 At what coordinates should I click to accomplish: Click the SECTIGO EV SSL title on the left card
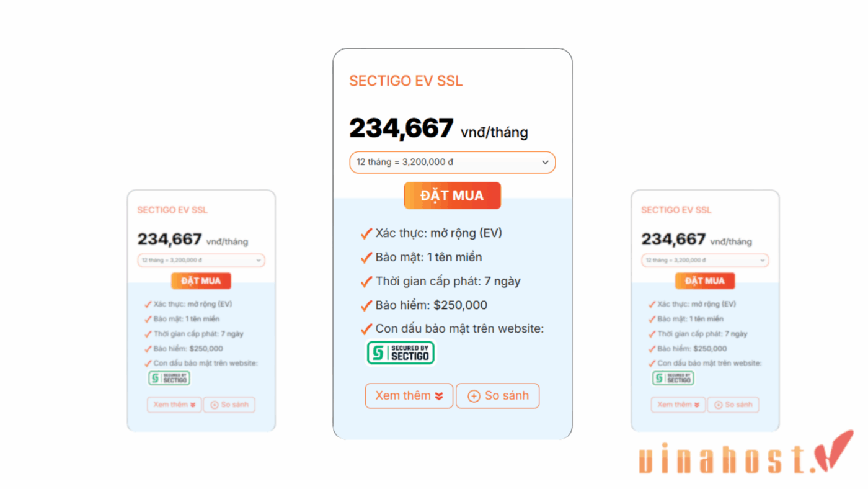tap(172, 210)
